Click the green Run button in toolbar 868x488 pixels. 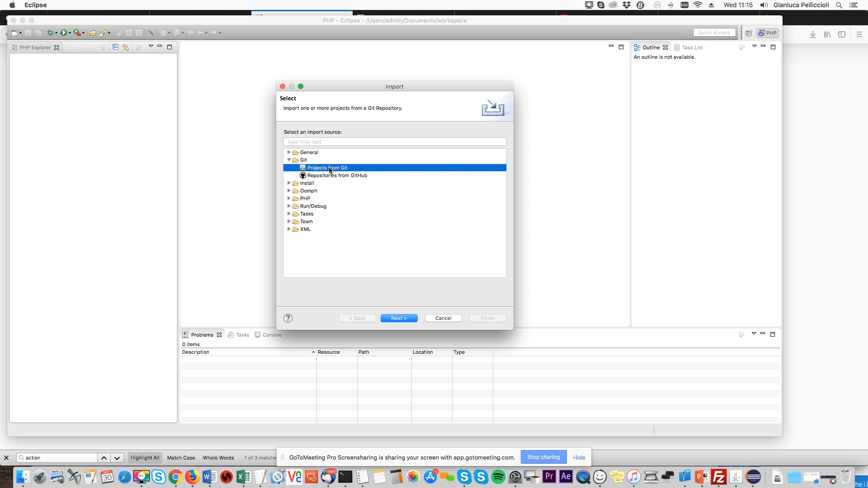(64, 33)
